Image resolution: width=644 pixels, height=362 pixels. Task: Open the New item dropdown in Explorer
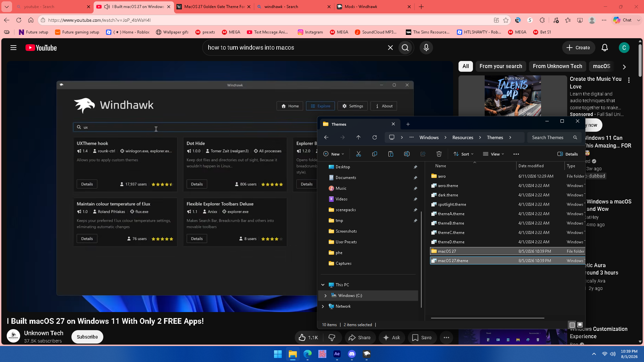(x=334, y=154)
